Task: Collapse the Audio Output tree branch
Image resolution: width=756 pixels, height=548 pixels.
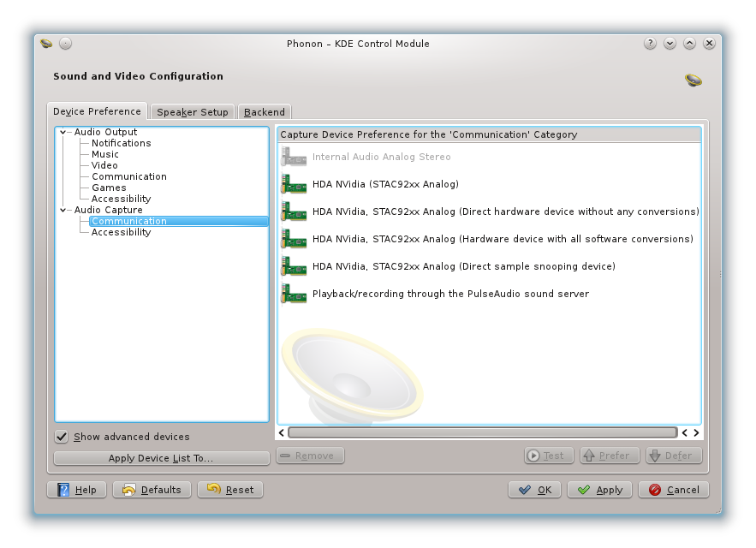Action: coord(63,132)
